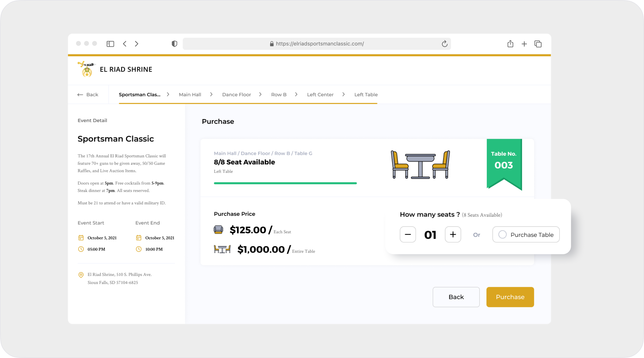This screenshot has height=358, width=644.
Task: Click the chevron after Sportsman Clas... breadcrumb
Action: coord(168,94)
